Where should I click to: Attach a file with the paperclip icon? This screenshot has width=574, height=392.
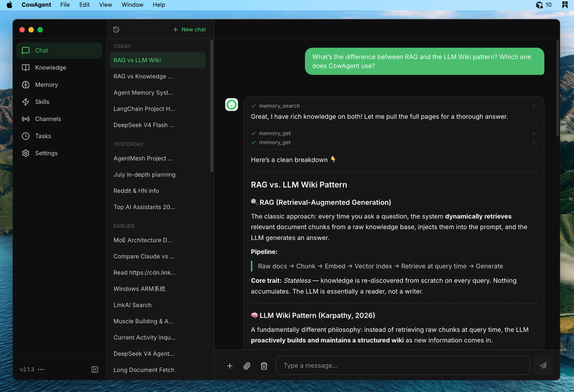247,366
